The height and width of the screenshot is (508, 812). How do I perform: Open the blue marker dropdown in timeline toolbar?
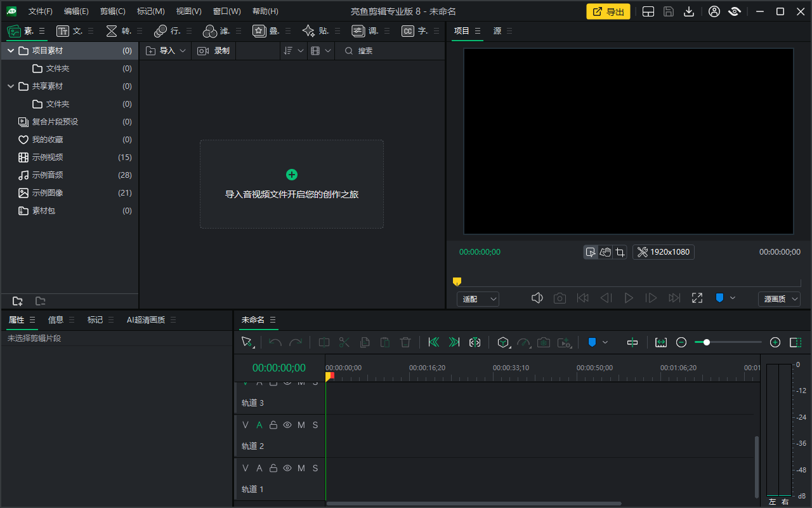605,342
